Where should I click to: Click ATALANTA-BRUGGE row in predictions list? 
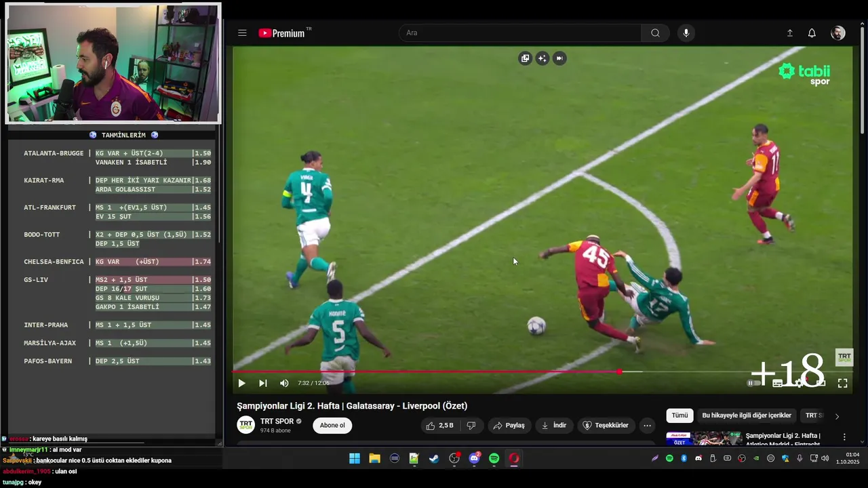(117, 153)
